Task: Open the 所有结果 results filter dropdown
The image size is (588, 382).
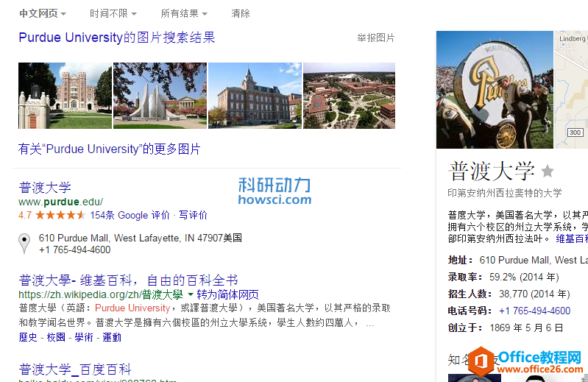Action: pos(184,13)
